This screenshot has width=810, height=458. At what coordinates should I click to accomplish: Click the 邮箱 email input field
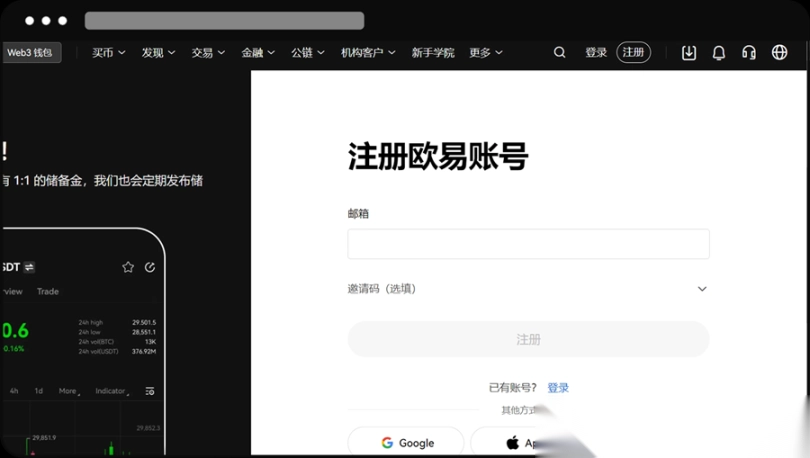tap(528, 244)
